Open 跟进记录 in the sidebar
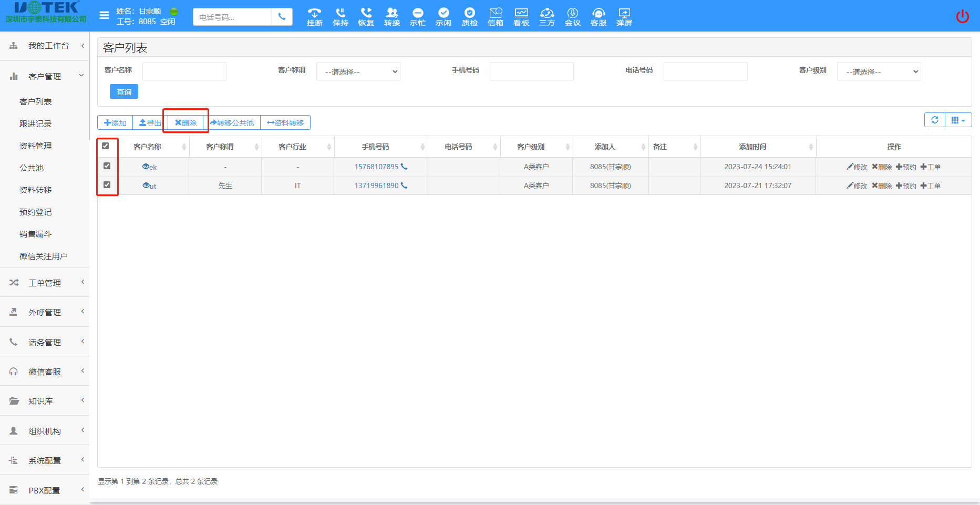This screenshot has width=980, height=505. coord(36,124)
